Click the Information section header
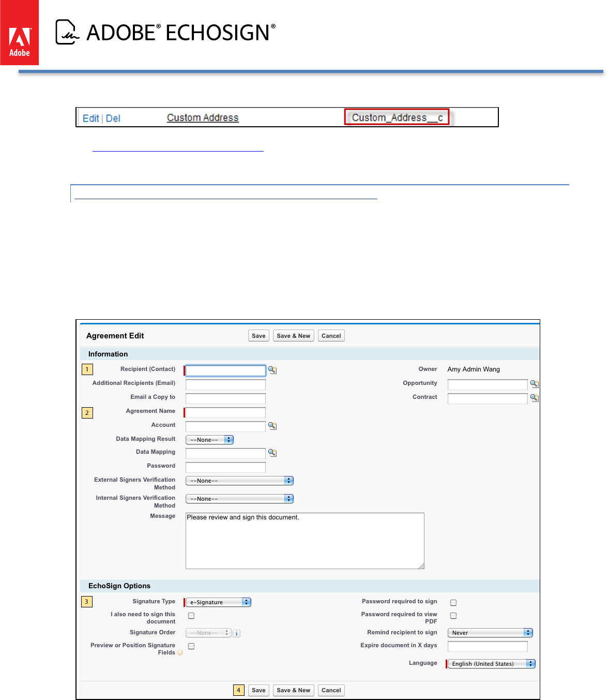This screenshot has height=700, width=609. (108, 354)
